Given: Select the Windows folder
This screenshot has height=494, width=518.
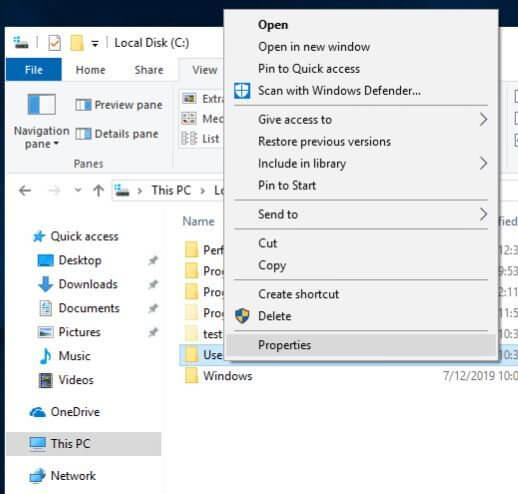Looking at the screenshot, I should pos(228,376).
